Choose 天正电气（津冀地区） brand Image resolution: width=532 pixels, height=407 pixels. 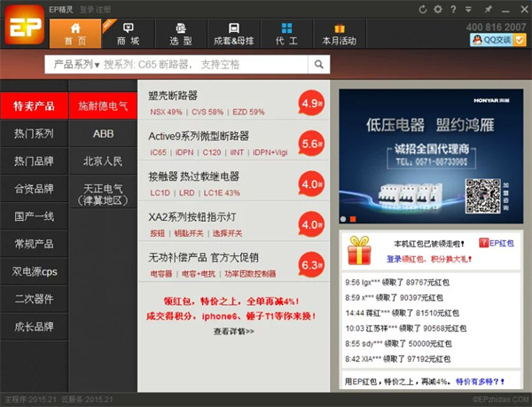103,194
